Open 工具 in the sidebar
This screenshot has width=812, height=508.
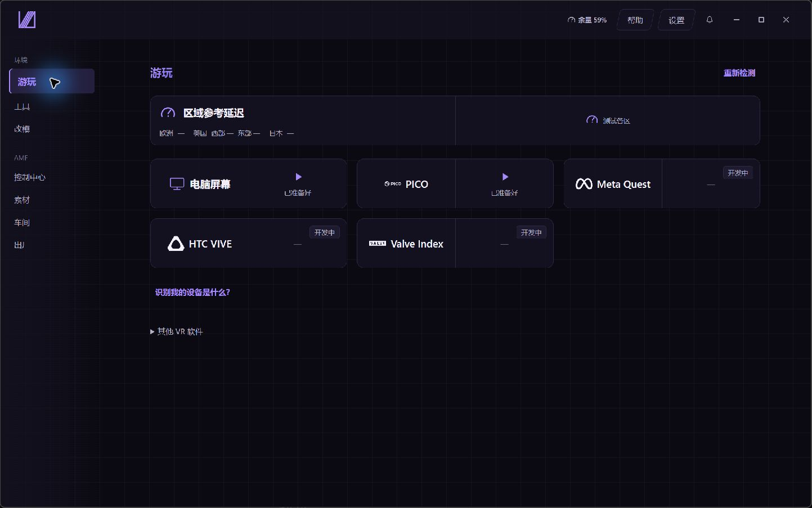coord(22,106)
